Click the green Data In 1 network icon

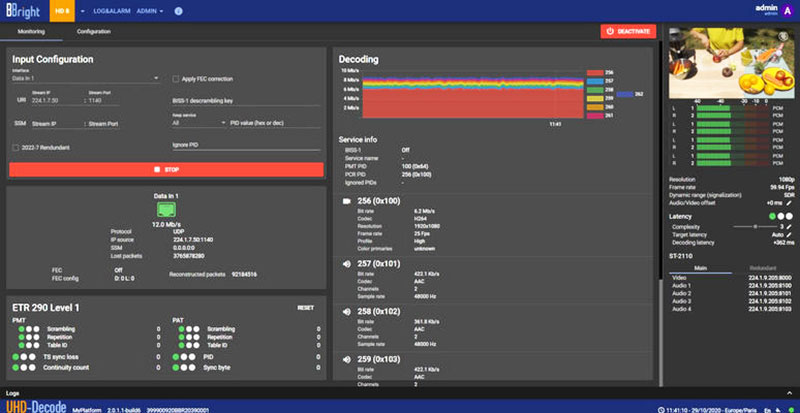point(167,209)
